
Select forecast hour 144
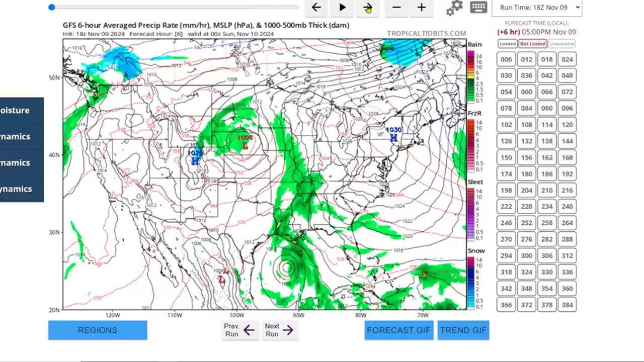[x=567, y=141]
